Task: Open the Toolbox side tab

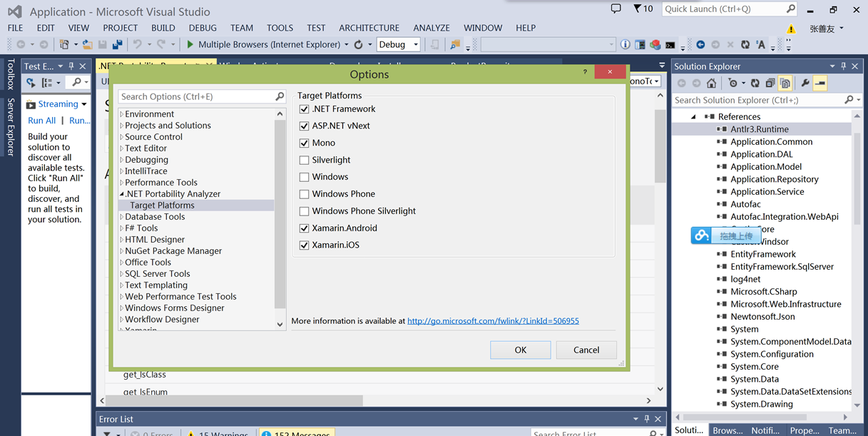Action: [x=11, y=74]
